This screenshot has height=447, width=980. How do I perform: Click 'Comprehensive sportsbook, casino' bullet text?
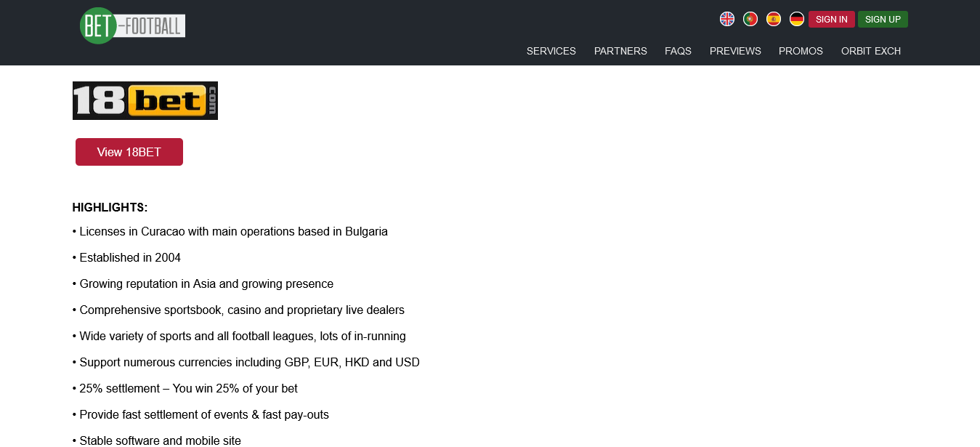pyautogui.click(x=239, y=310)
